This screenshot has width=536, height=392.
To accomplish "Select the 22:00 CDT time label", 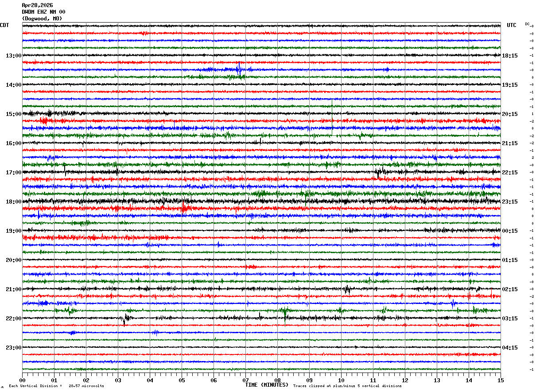I will tap(14, 319).
